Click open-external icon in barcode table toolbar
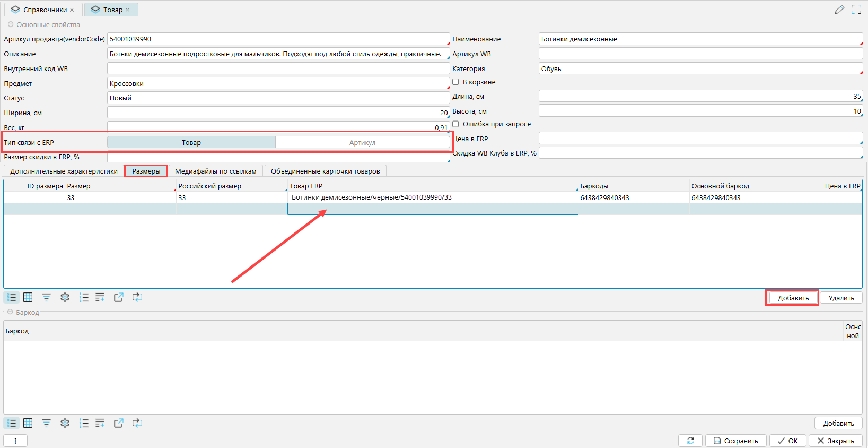This screenshot has width=868, height=448. (119, 423)
